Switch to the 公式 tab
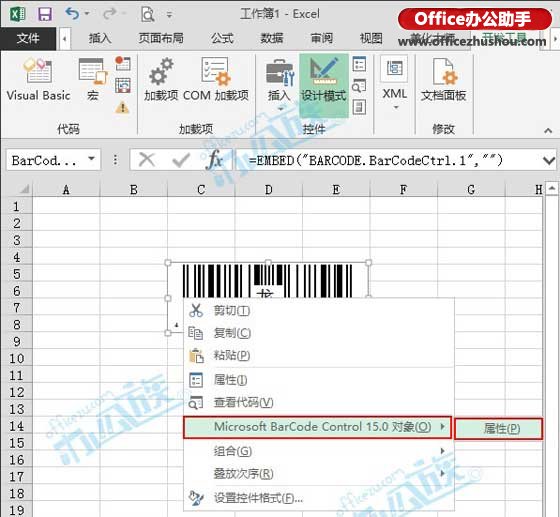Image resolution: width=560 pixels, height=517 pixels. tap(222, 38)
